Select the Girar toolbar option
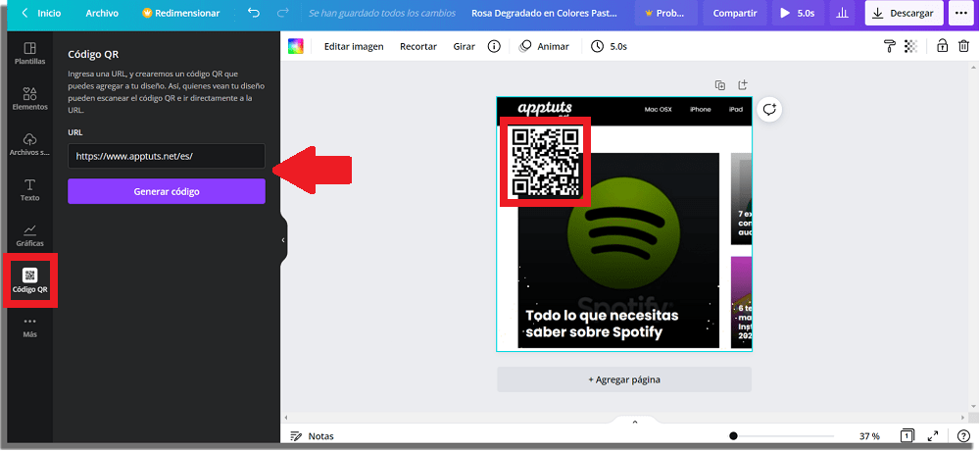This screenshot has height=451, width=980. [464, 46]
